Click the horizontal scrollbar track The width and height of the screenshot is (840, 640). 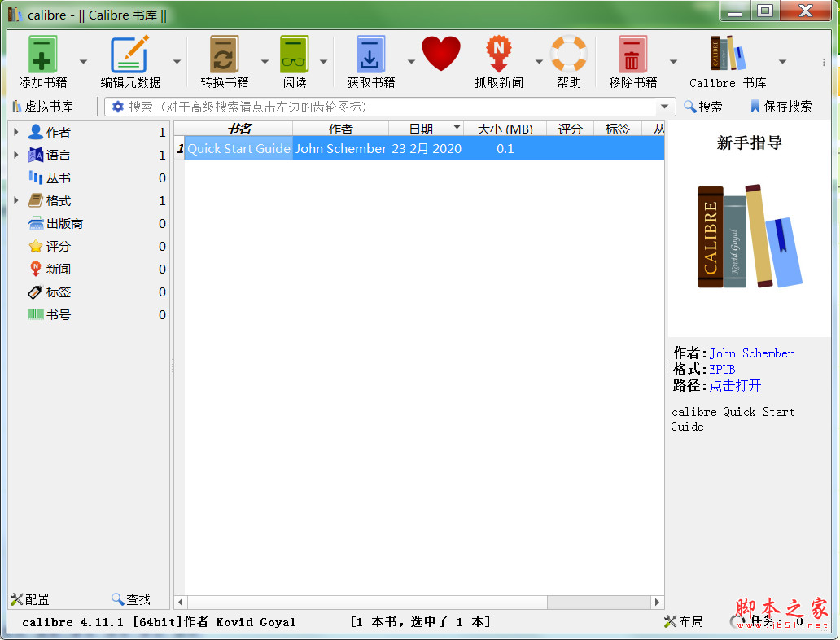(x=599, y=602)
